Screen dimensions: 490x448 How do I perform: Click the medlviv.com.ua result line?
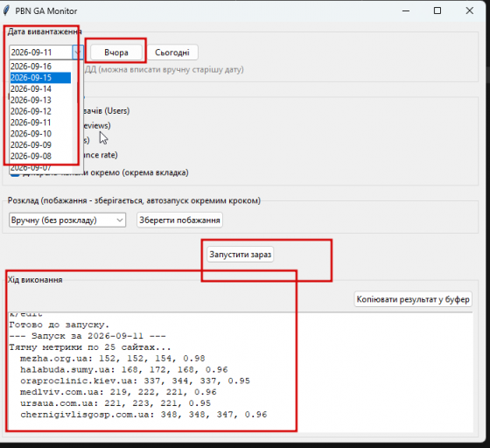tap(118, 392)
